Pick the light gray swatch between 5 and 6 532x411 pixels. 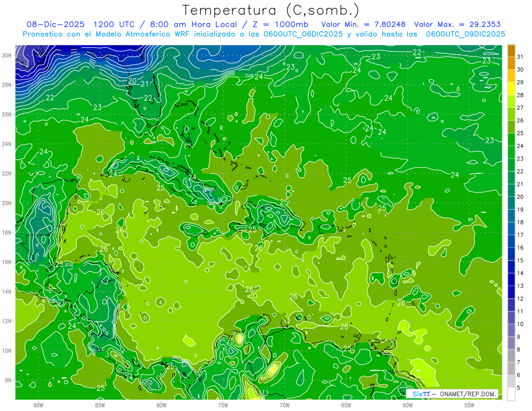[x=511, y=382]
